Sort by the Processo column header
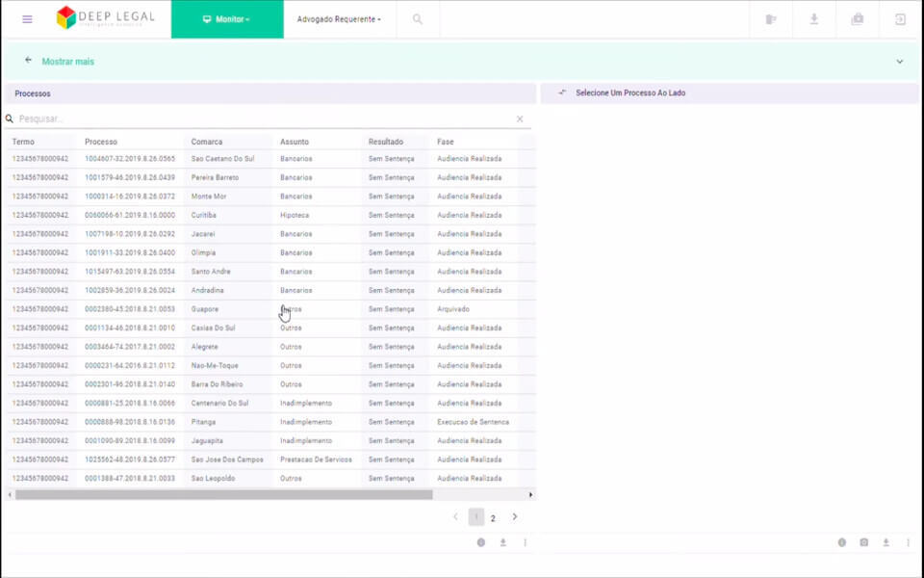This screenshot has width=924, height=578. [101, 142]
